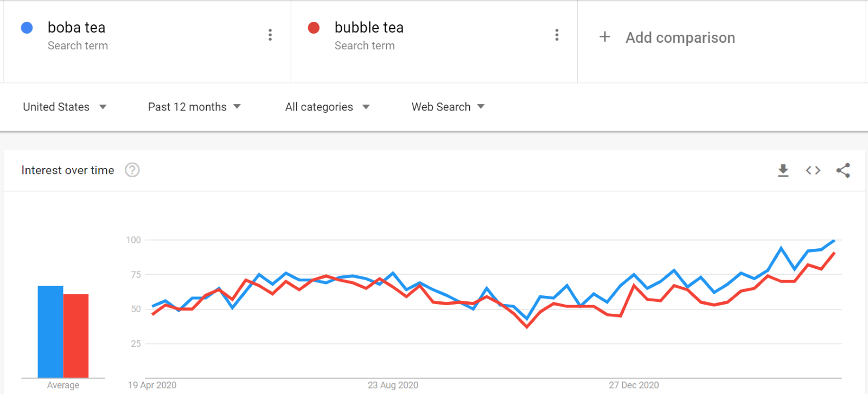Click the blue boba tea color dot
This screenshot has height=394, width=868.
[x=27, y=28]
